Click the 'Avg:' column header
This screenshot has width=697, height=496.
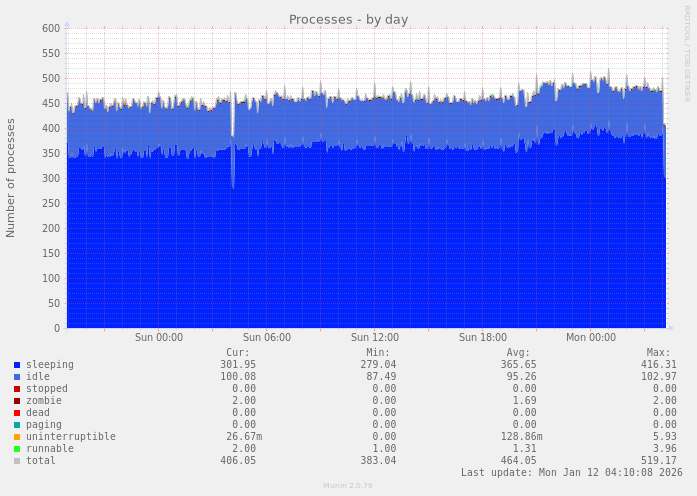tap(518, 352)
